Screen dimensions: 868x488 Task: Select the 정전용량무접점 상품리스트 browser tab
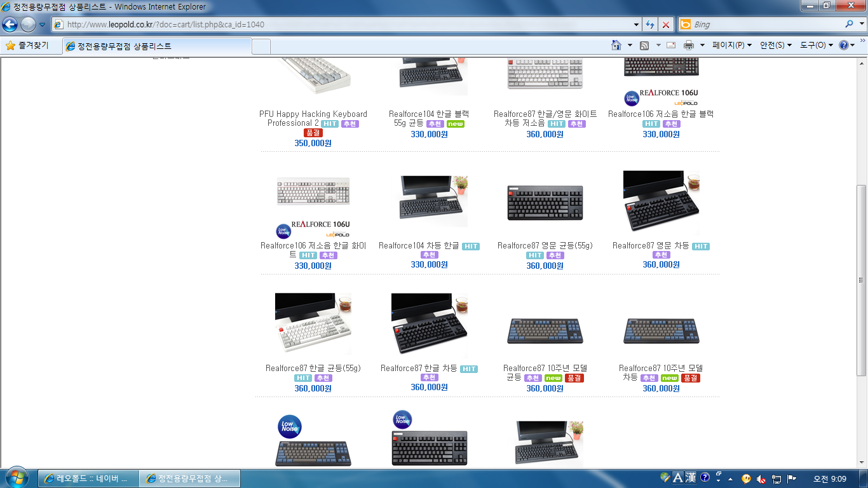coord(157,46)
